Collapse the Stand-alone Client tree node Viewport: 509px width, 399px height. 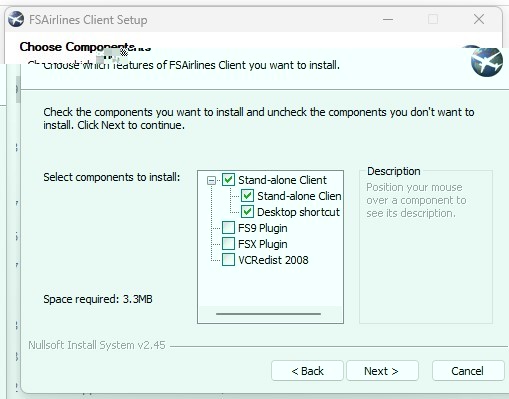pos(211,180)
